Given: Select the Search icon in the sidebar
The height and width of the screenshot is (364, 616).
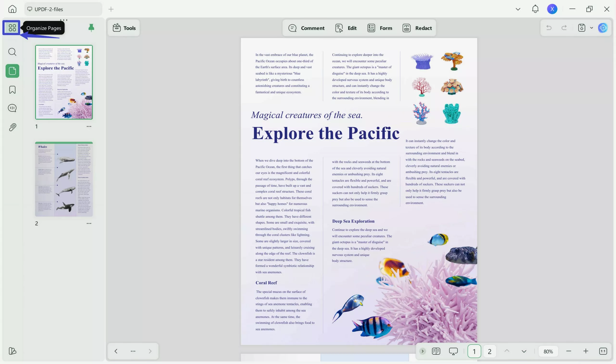Looking at the screenshot, I should pyautogui.click(x=12, y=52).
